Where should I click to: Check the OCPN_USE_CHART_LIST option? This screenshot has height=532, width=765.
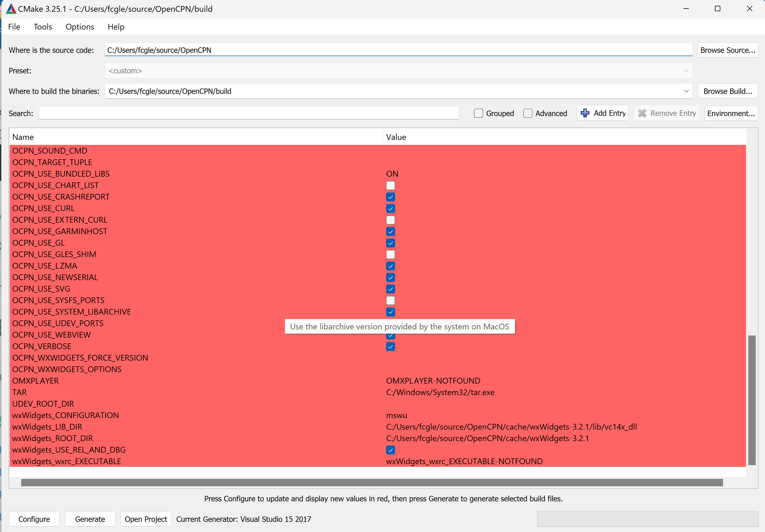(390, 185)
